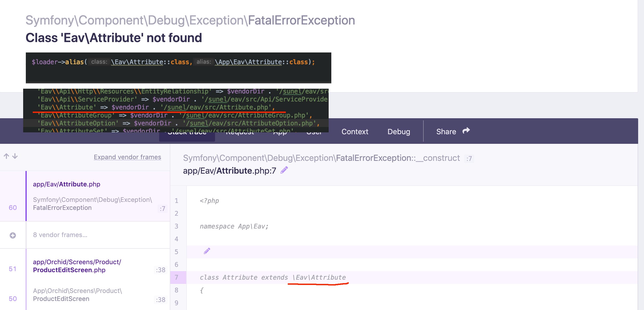Click the down arrow frame navigation icon
This screenshot has height=310, width=644.
click(15, 156)
